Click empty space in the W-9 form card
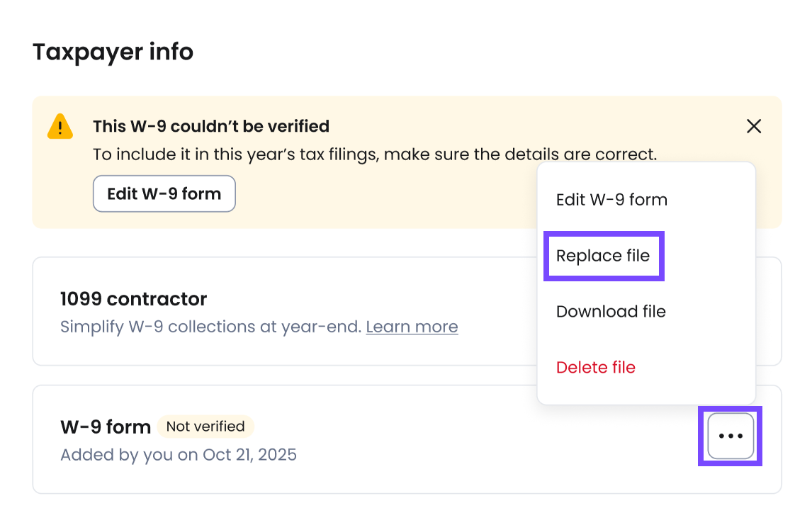The image size is (812, 513). click(x=461, y=439)
